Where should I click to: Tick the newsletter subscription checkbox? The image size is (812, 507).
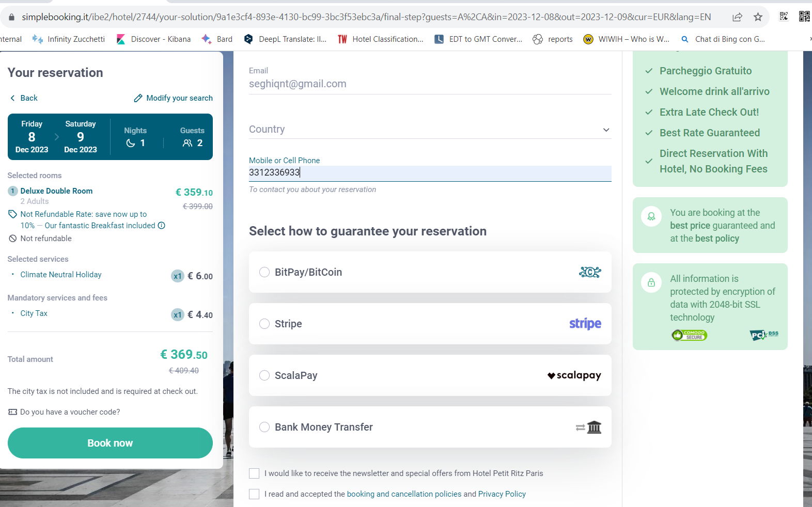(x=254, y=473)
